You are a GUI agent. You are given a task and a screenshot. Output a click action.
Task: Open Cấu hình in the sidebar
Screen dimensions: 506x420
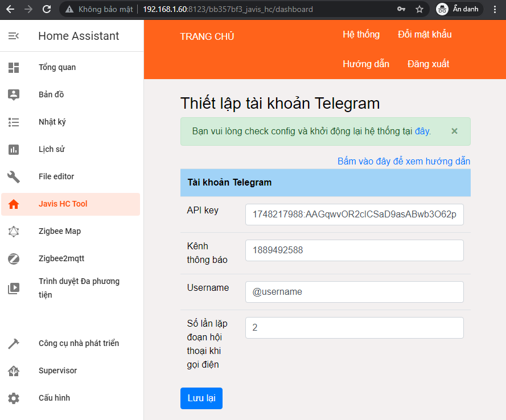point(71,398)
